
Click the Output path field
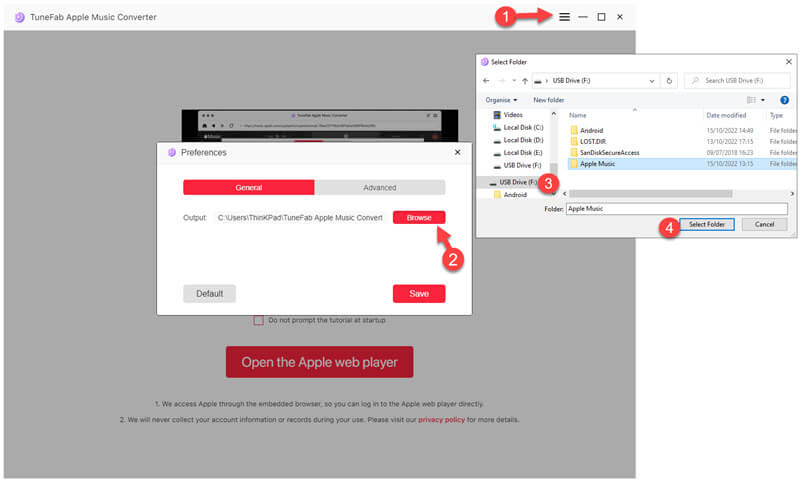(300, 217)
